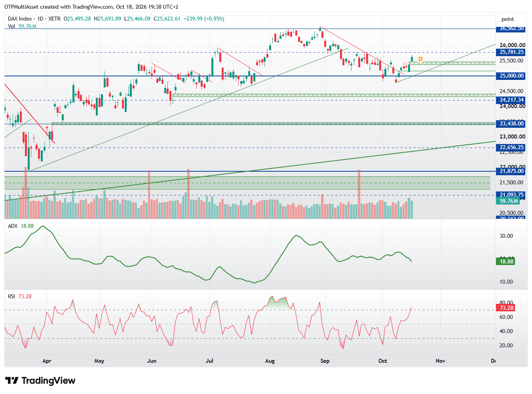The width and height of the screenshot is (532, 394).
Task: Click the 30.00 value on the ADX scale
Action: [506, 236]
